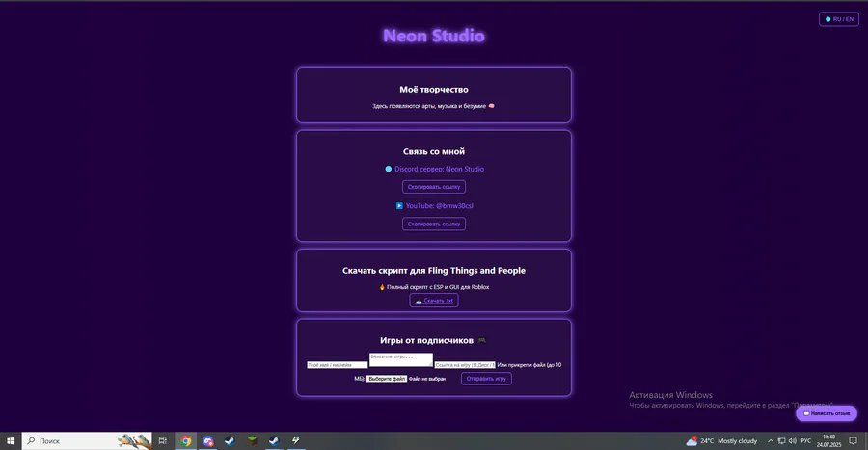This screenshot has width=868, height=450.
Task: Switch the РУС input language indicator
Action: tap(806, 441)
